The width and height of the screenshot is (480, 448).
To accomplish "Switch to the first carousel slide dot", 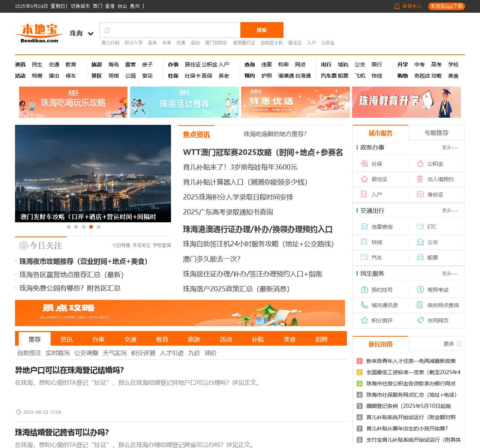I will click(69, 227).
